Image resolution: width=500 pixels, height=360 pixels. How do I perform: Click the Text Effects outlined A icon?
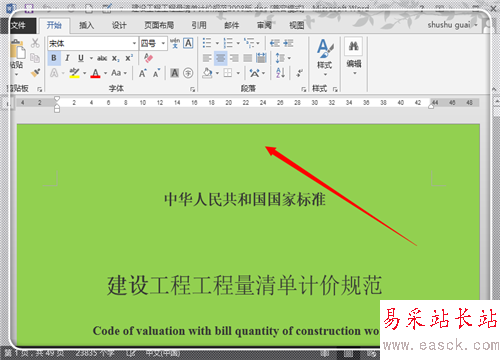click(54, 73)
